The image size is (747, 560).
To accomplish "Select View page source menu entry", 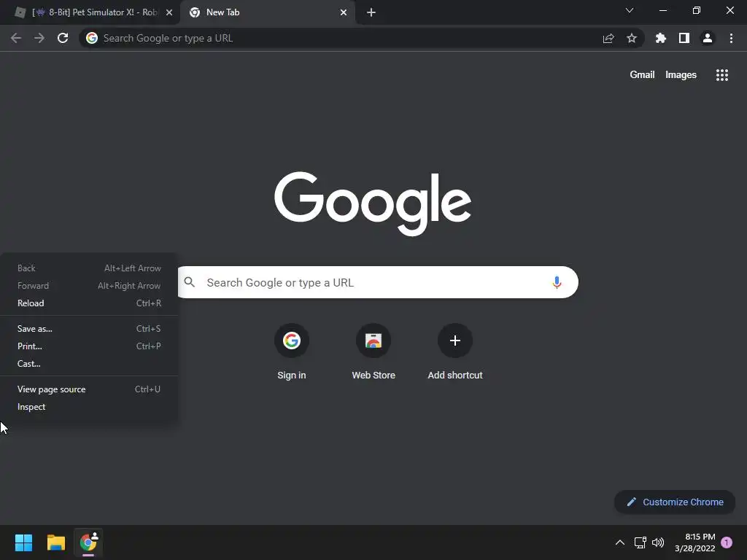I will (x=89, y=389).
